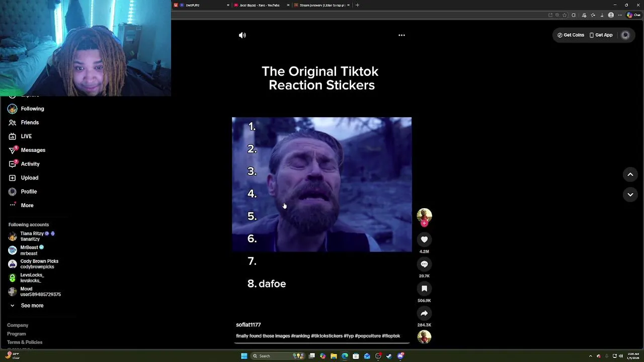Click the Get App button
This screenshot has height=362, width=644.
point(601,35)
